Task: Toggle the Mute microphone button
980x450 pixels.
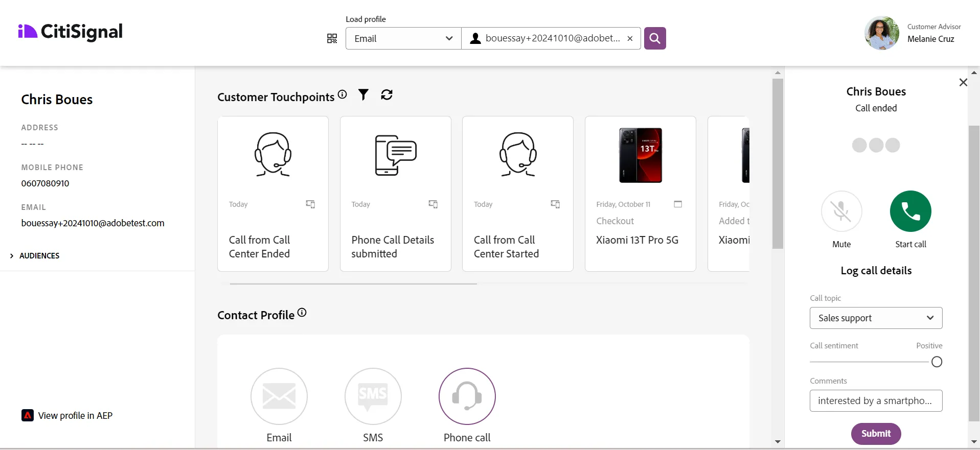Action: click(841, 211)
